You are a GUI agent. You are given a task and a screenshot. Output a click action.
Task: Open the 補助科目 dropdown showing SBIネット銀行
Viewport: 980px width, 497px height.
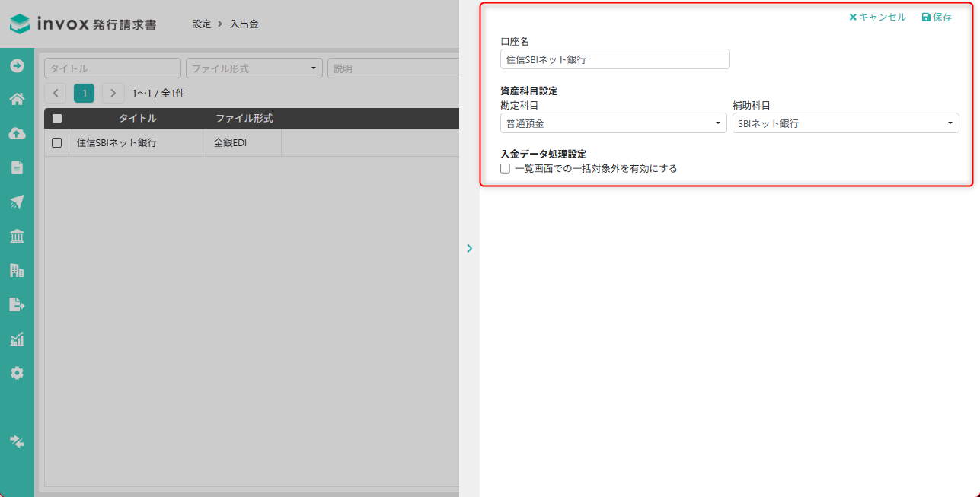tap(845, 123)
